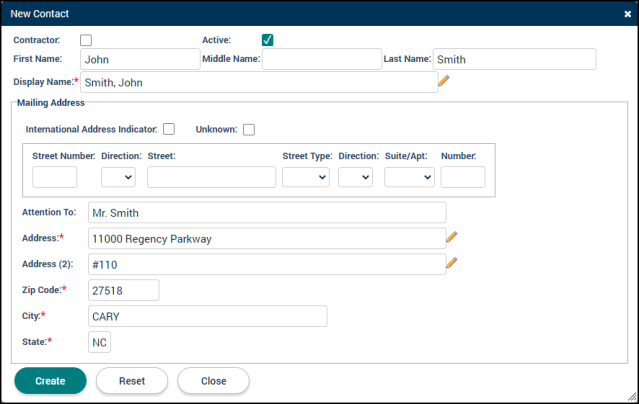Click the Street text field
This screenshot has width=639, height=404.
(x=212, y=177)
